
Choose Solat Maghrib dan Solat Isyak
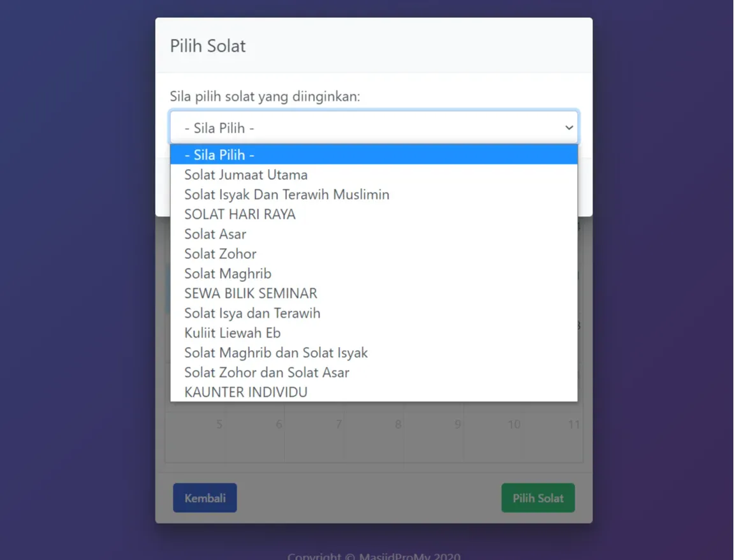coord(276,353)
